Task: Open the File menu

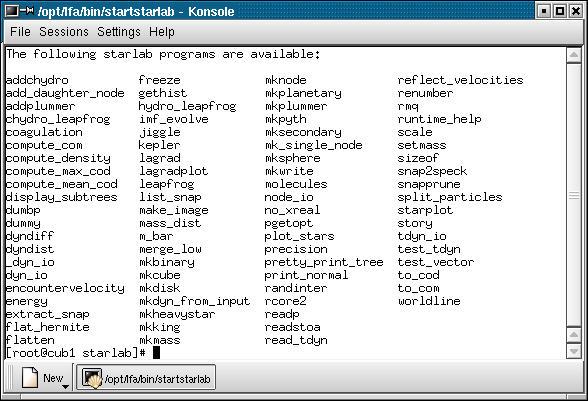Action: pyautogui.click(x=20, y=32)
